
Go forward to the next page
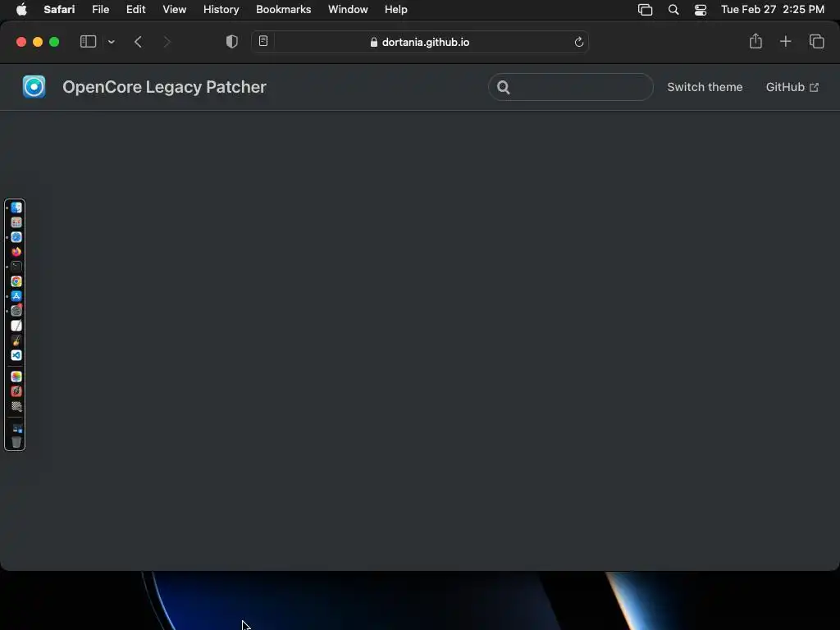coord(167,42)
